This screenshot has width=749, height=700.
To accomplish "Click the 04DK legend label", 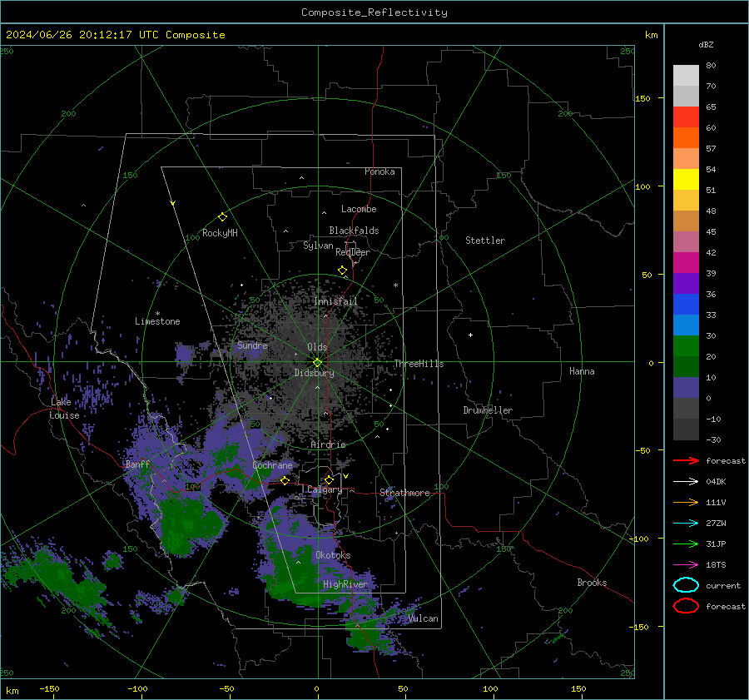I will pos(716,482).
